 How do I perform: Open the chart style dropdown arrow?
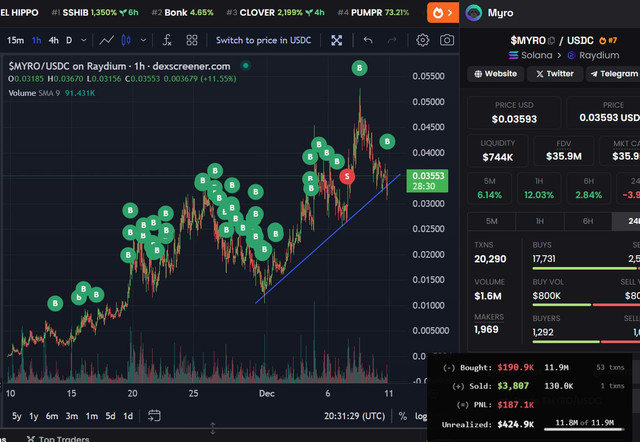click(x=143, y=40)
